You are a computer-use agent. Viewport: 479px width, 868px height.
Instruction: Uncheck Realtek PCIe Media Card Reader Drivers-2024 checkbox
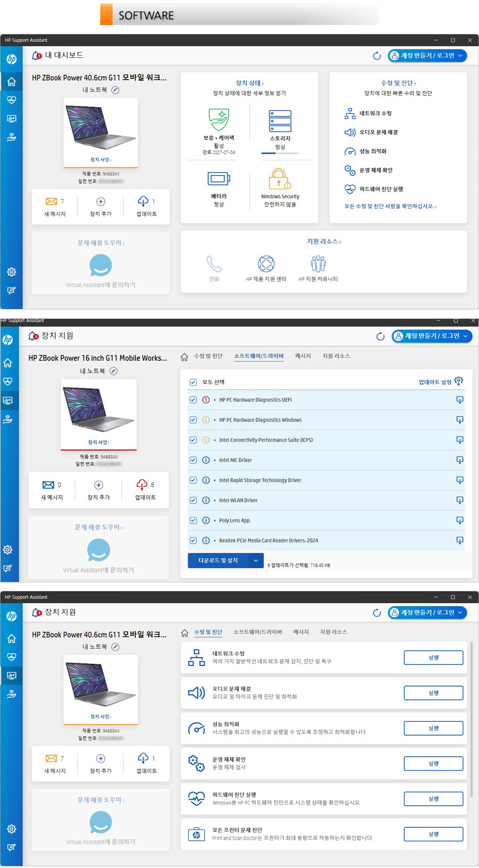193,540
